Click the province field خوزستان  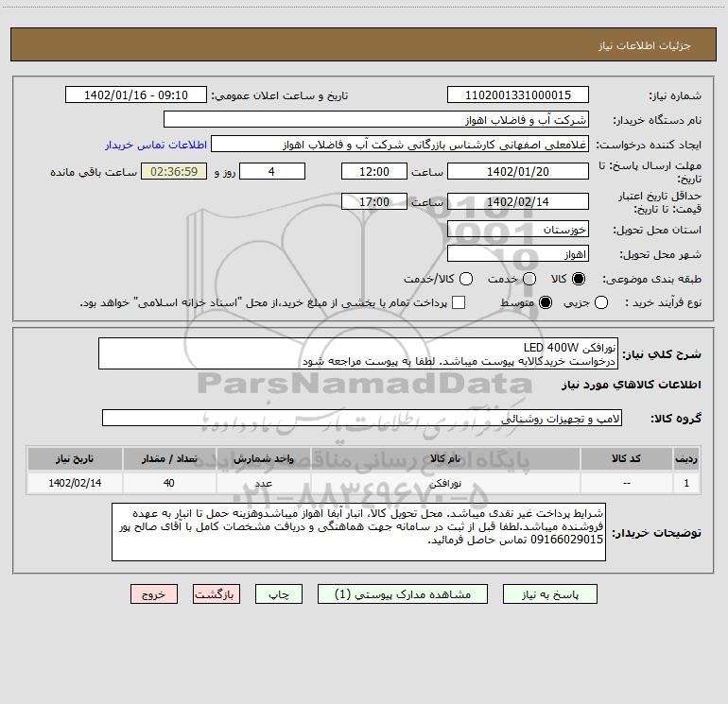(x=518, y=230)
